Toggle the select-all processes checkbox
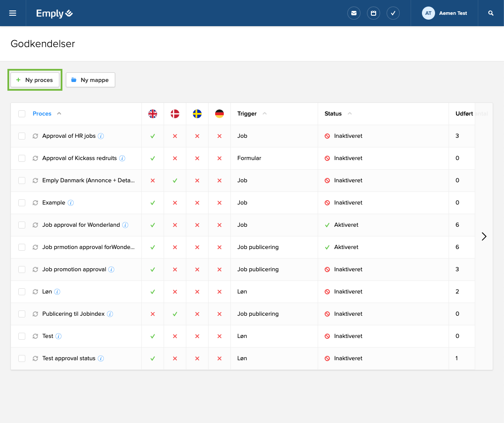 pyautogui.click(x=22, y=114)
